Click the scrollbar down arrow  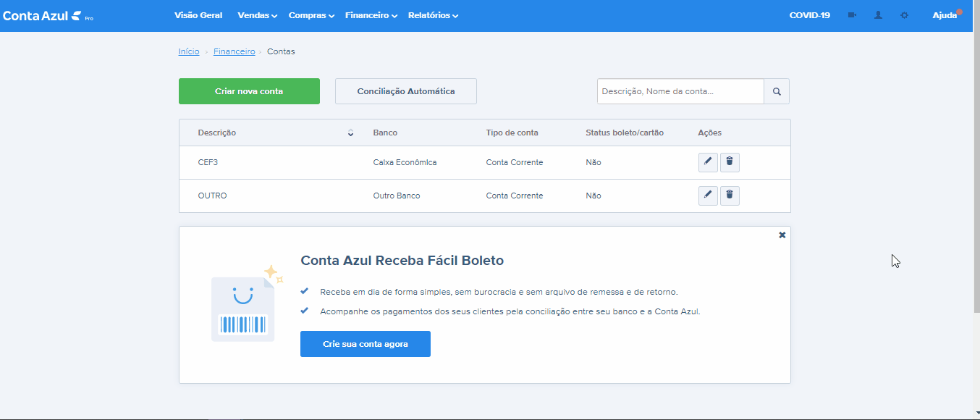(976, 413)
